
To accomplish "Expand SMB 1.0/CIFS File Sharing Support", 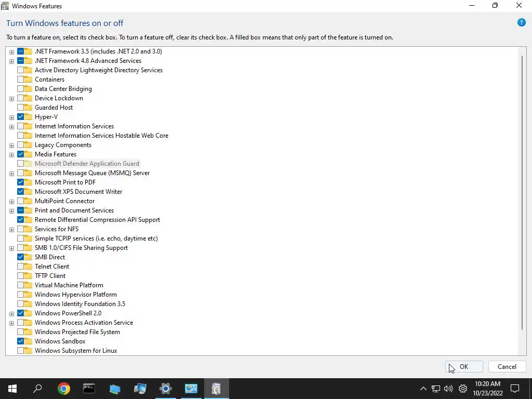I will pos(11,248).
